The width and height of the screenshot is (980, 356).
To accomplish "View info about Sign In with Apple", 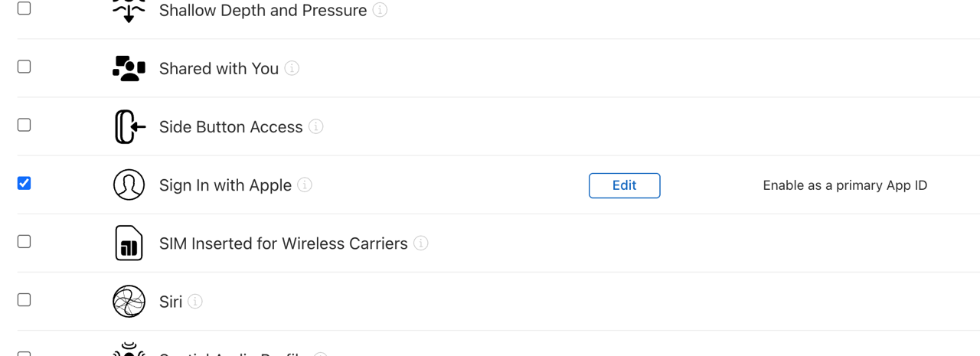I will click(305, 185).
